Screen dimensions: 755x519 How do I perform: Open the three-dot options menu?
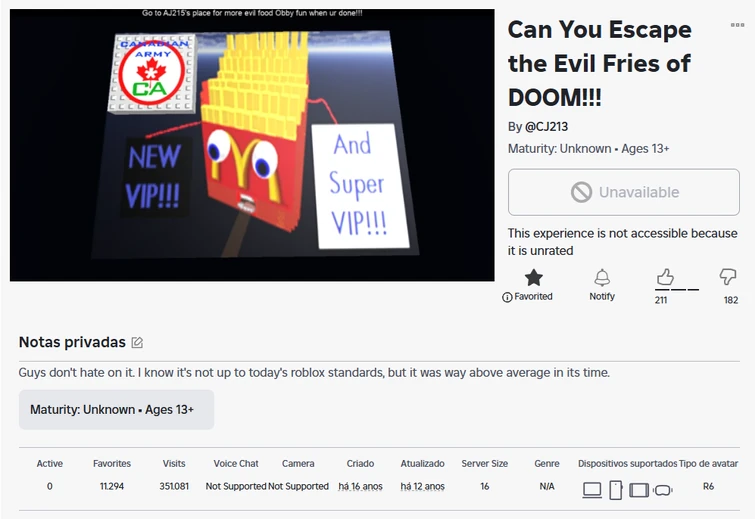(737, 25)
